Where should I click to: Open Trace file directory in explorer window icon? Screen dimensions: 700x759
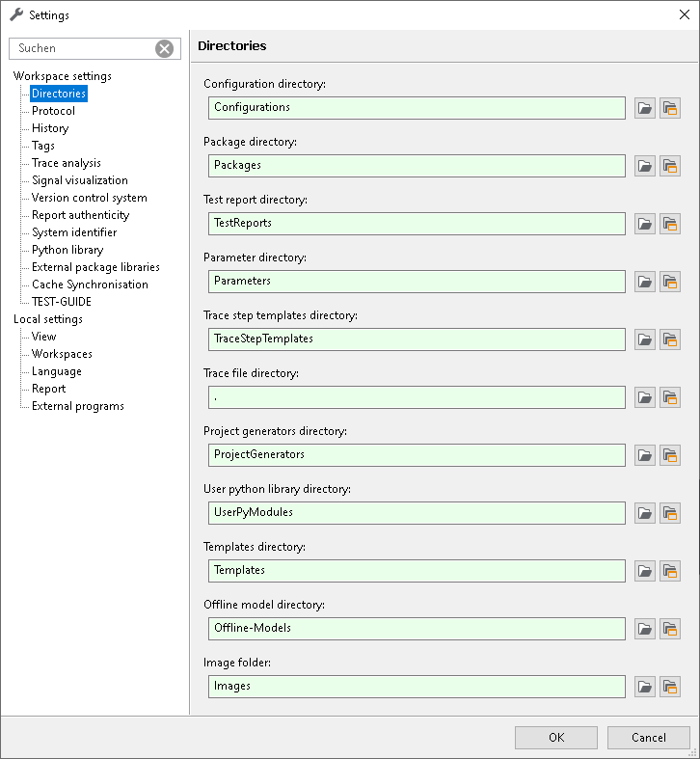click(x=670, y=397)
